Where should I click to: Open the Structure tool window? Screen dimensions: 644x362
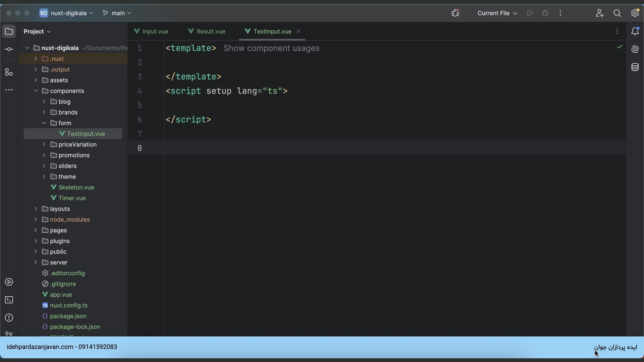coord(9,72)
